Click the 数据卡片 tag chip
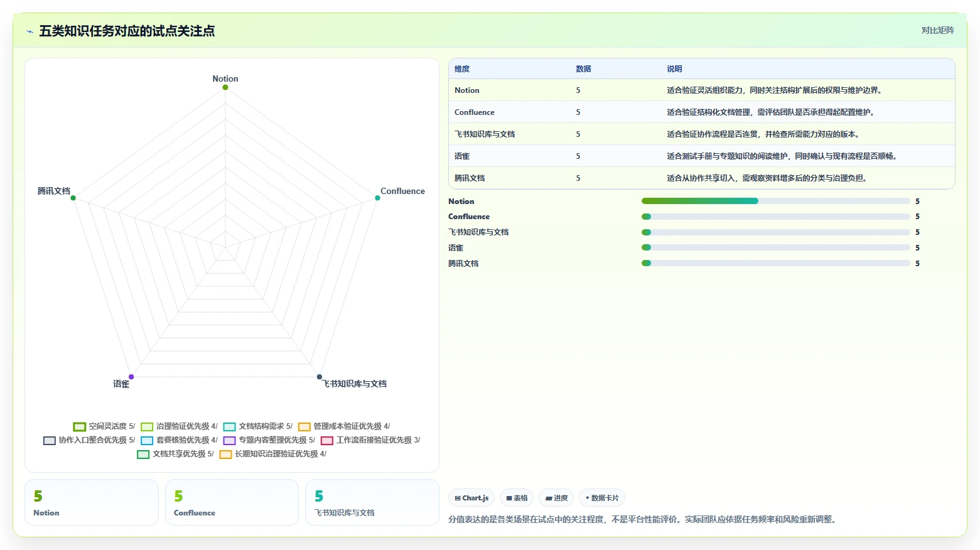The width and height of the screenshot is (980, 550). coord(602,498)
